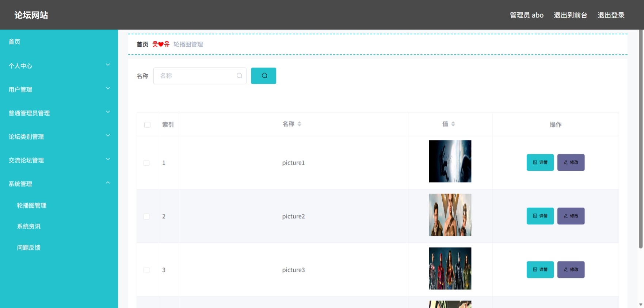Image resolution: width=644 pixels, height=308 pixels.
Task: Expand the 用户管理 sidebar menu chevron
Action: [x=108, y=89]
